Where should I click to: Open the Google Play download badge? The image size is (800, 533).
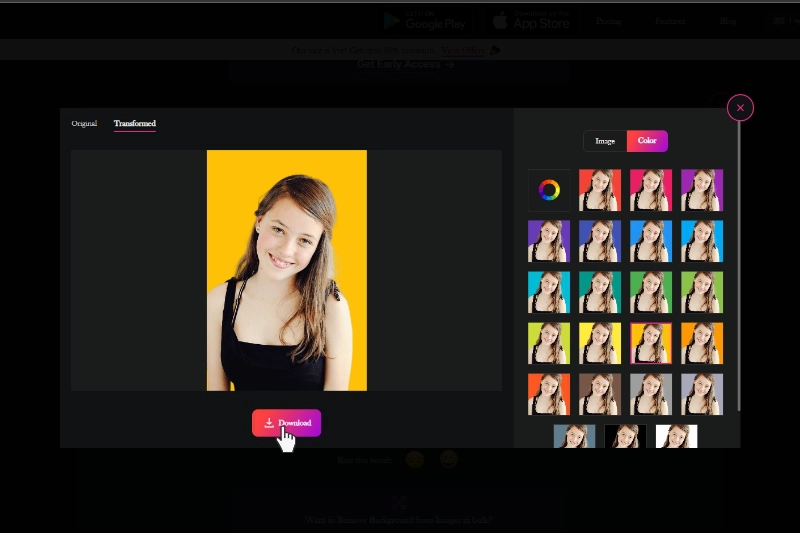[424, 21]
